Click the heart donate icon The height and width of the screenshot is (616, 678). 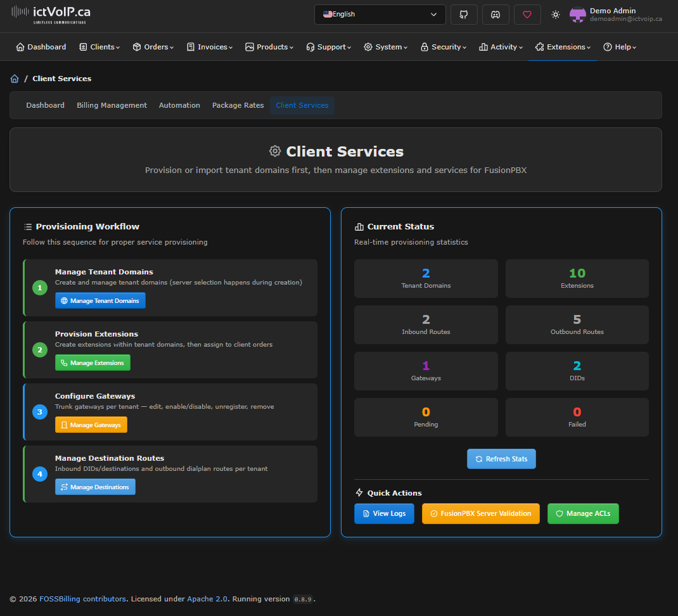(x=527, y=15)
